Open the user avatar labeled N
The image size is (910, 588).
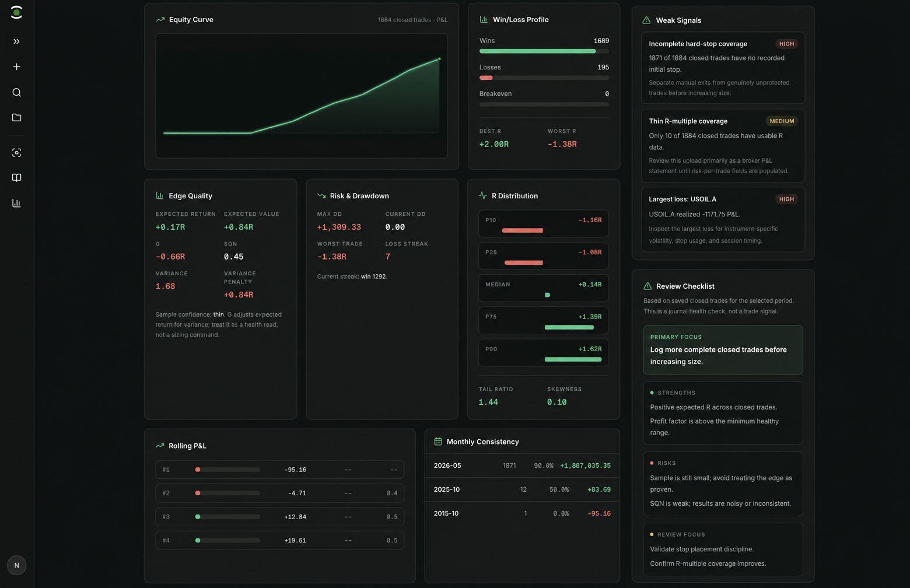(16, 565)
